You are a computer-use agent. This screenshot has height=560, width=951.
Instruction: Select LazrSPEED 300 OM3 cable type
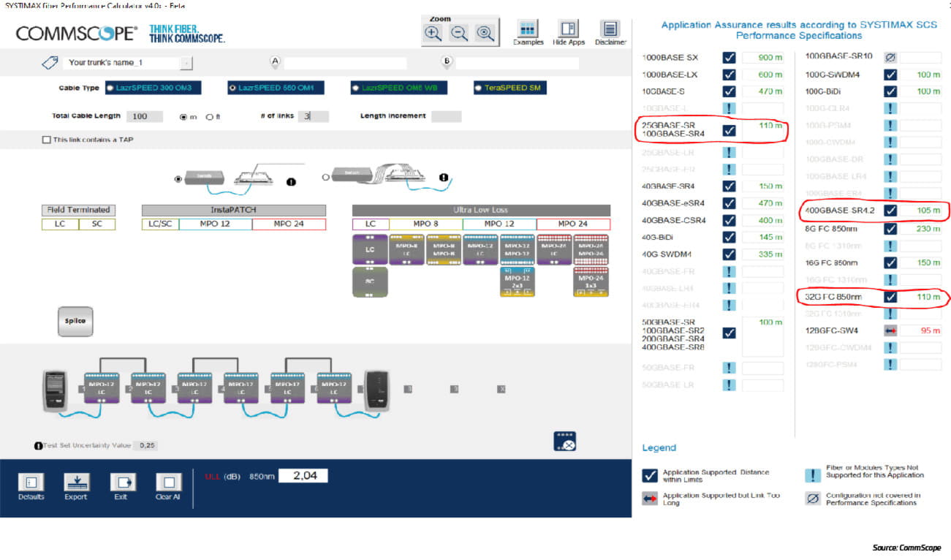coord(153,88)
